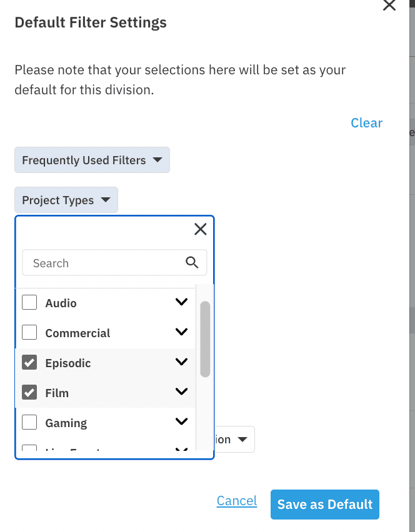Uncheck the Episodic checkbox

click(x=29, y=362)
